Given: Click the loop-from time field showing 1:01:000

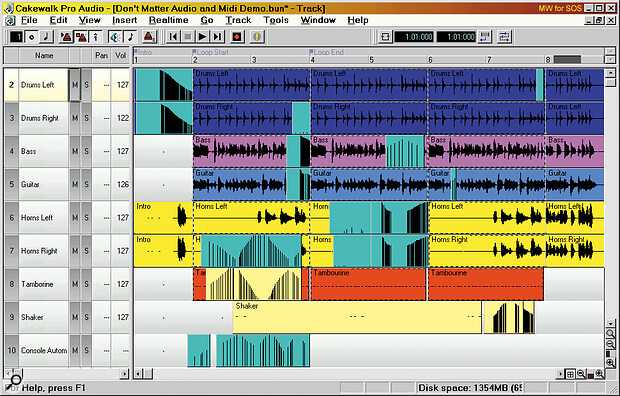Looking at the screenshot, I should coord(414,37).
